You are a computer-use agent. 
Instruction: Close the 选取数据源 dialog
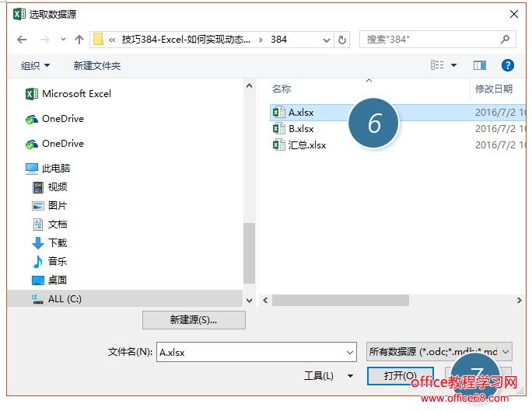click(514, 14)
